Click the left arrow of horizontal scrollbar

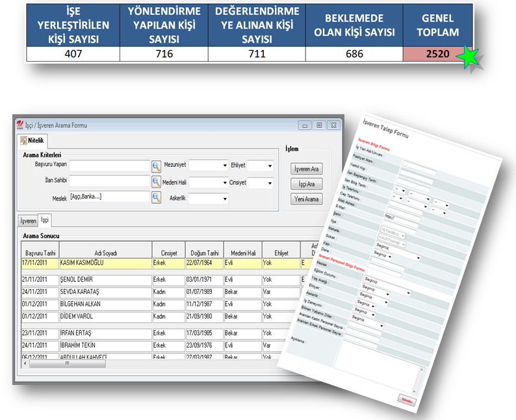[25, 364]
